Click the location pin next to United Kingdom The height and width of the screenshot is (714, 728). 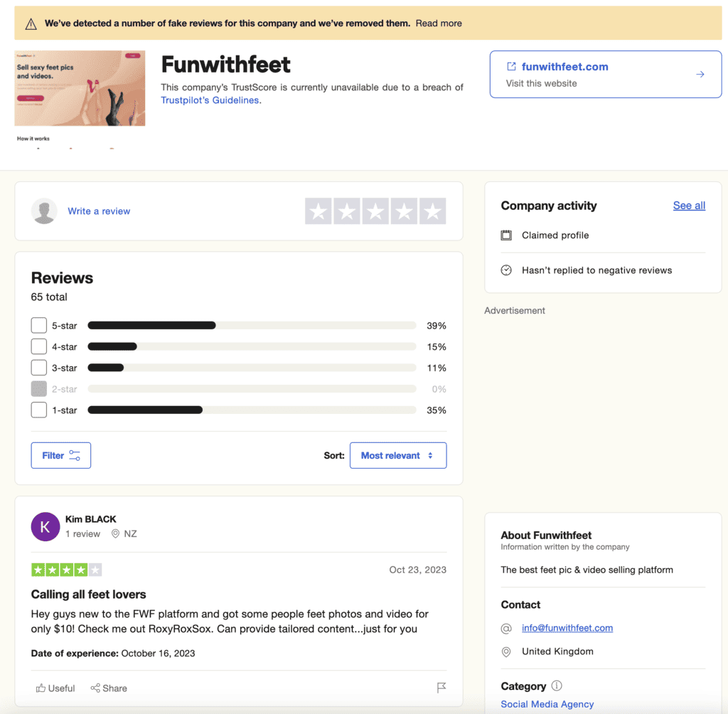pos(506,651)
